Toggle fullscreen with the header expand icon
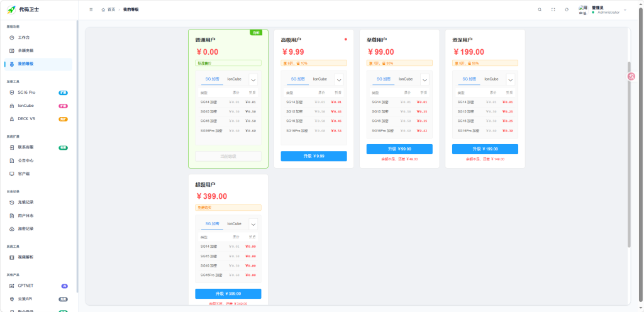The image size is (644, 312). click(553, 9)
